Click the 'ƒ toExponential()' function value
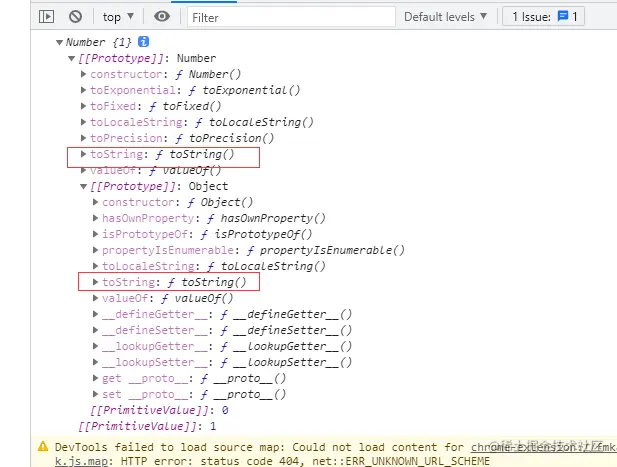The image size is (617, 467). [x=244, y=90]
